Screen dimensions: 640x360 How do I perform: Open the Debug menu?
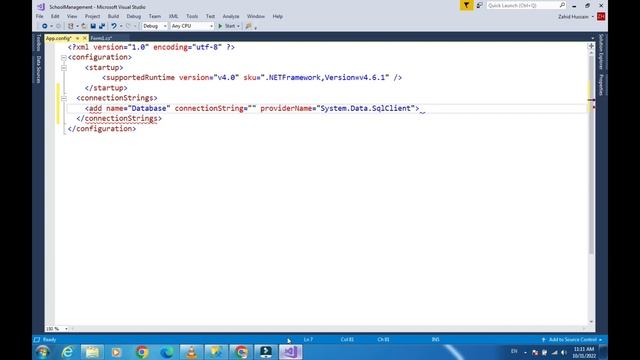coord(133,16)
